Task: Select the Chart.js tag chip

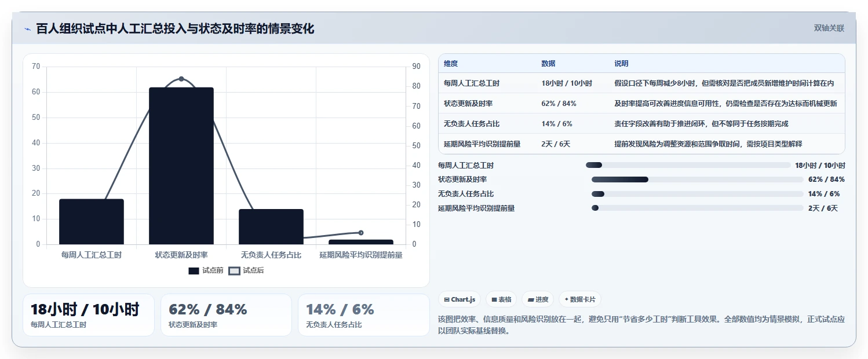Action: 459,299
